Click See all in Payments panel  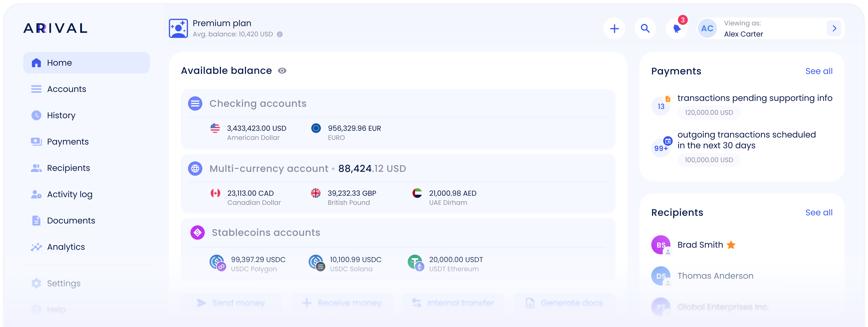818,71
